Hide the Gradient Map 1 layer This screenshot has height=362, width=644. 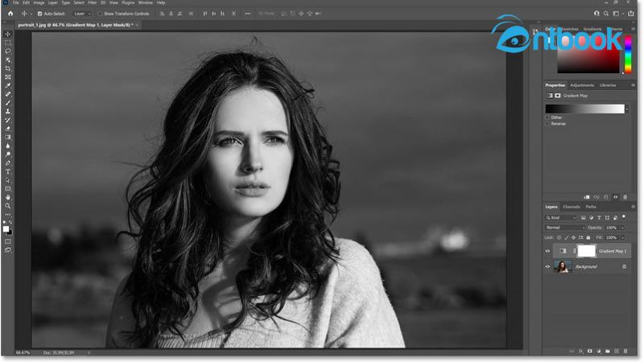click(547, 251)
